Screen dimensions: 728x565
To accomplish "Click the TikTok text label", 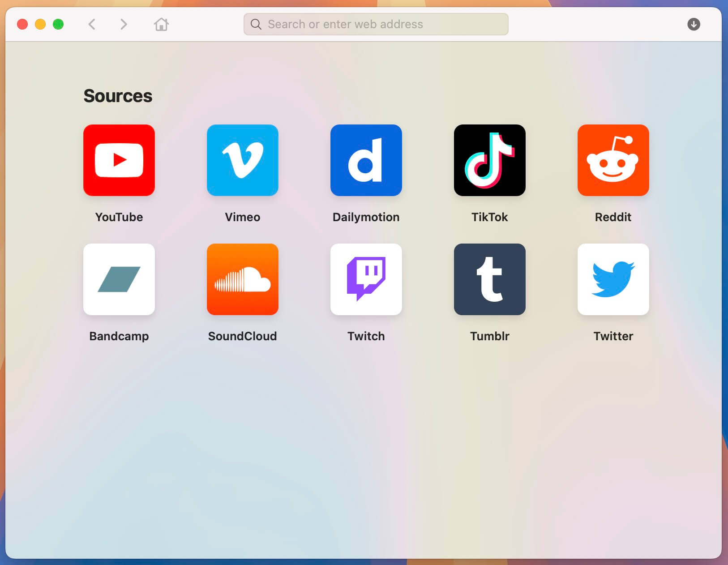I will point(490,217).
